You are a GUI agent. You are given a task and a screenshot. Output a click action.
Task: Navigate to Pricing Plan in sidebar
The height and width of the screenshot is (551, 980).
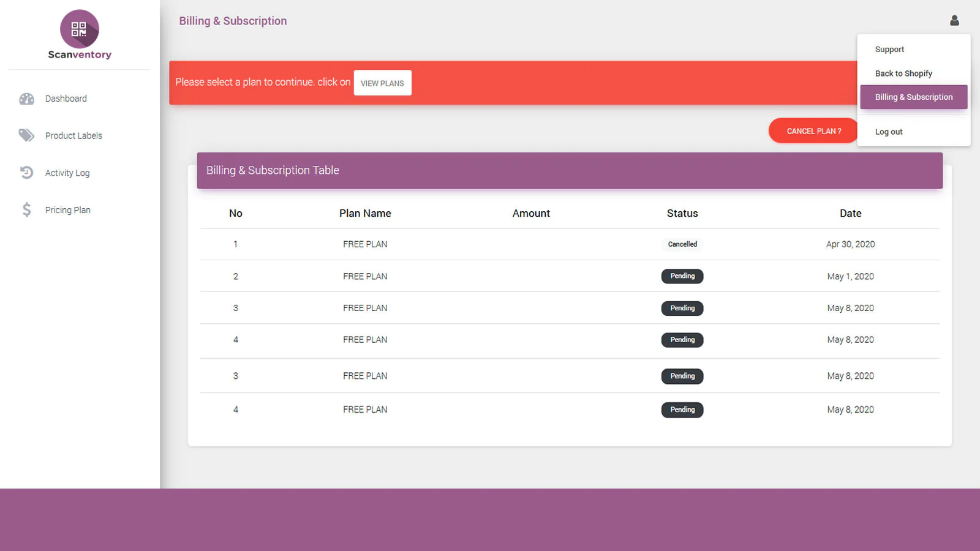[x=68, y=210]
